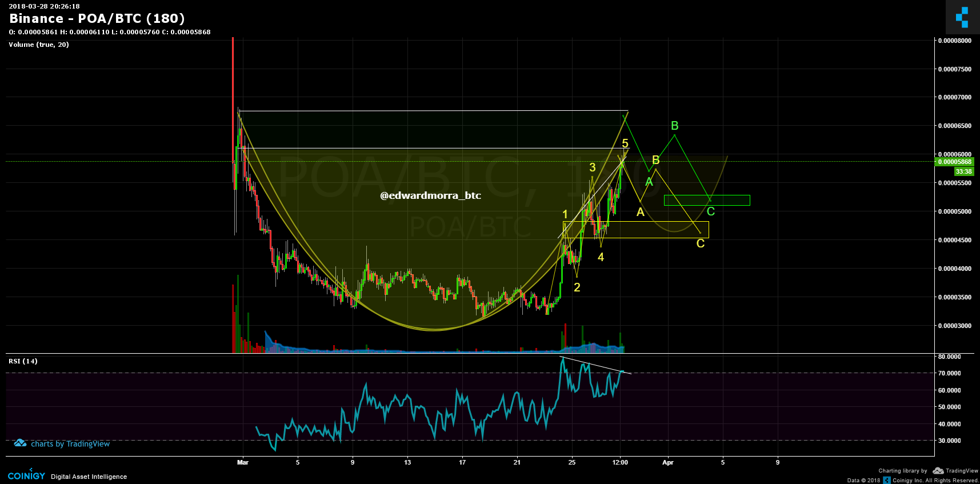The width and height of the screenshot is (980, 484).
Task: Click the RSI axis value 50.0000
Action: tap(949, 407)
